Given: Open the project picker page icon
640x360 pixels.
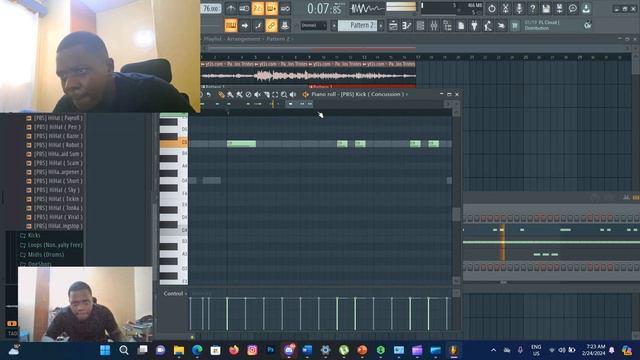Looking at the screenshot, I should coord(461,26).
